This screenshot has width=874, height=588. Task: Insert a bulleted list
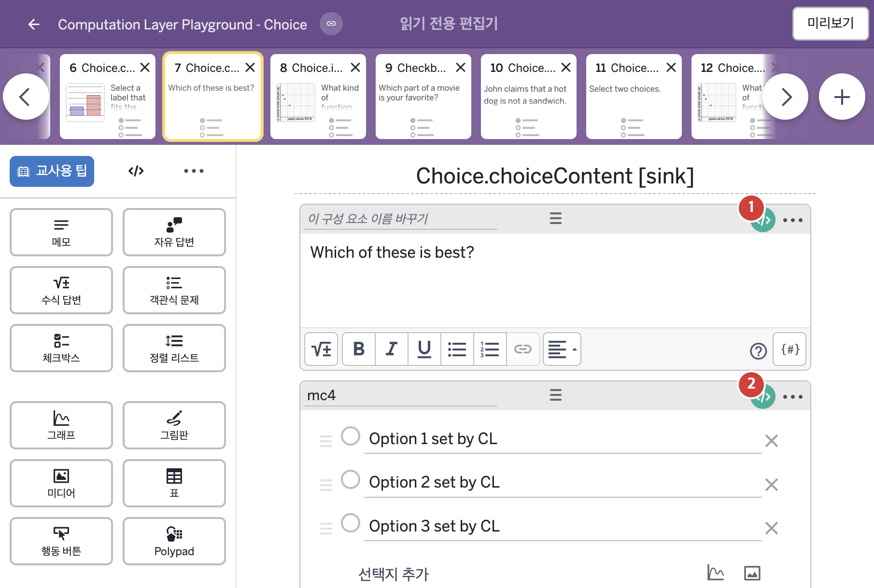point(457,349)
